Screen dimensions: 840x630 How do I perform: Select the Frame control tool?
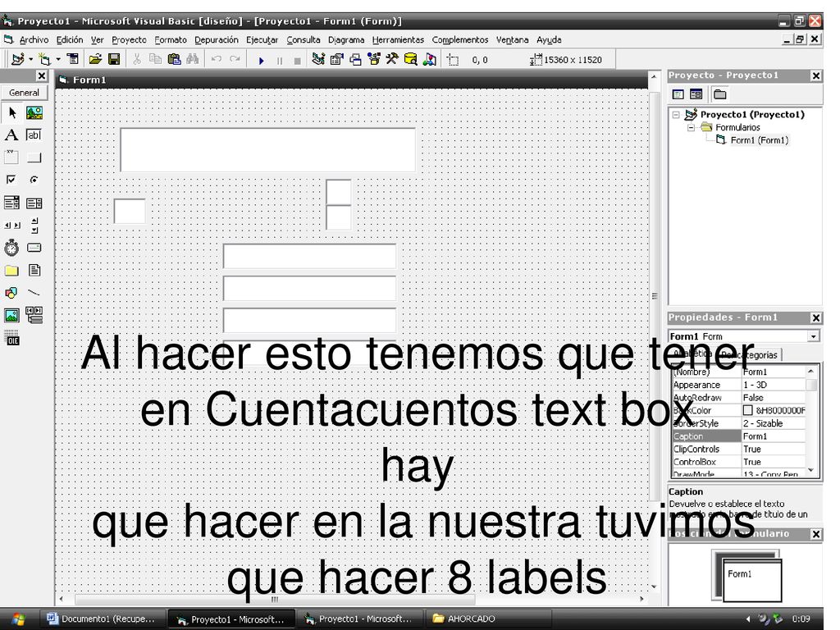point(11,157)
